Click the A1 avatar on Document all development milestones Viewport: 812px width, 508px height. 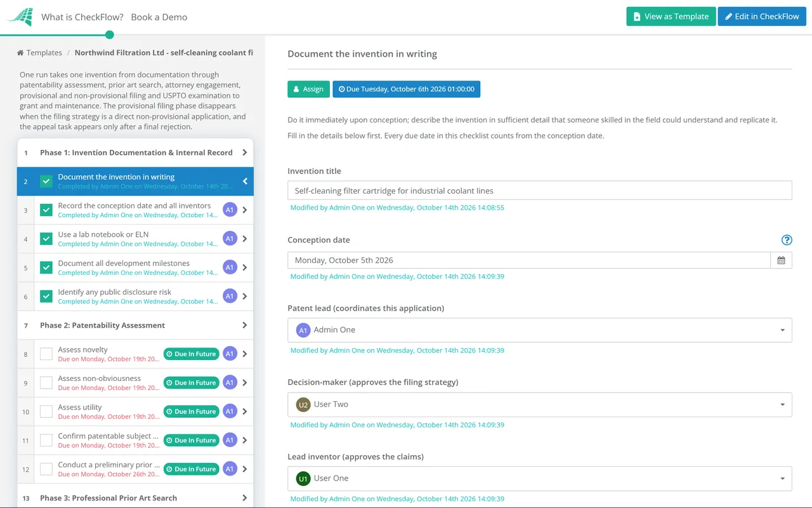click(x=230, y=267)
